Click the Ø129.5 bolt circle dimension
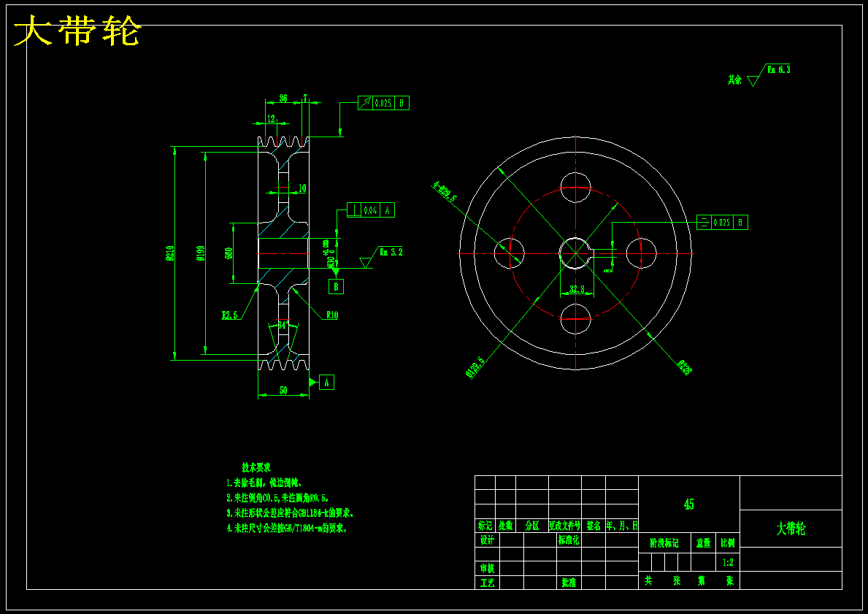 pyautogui.click(x=475, y=368)
